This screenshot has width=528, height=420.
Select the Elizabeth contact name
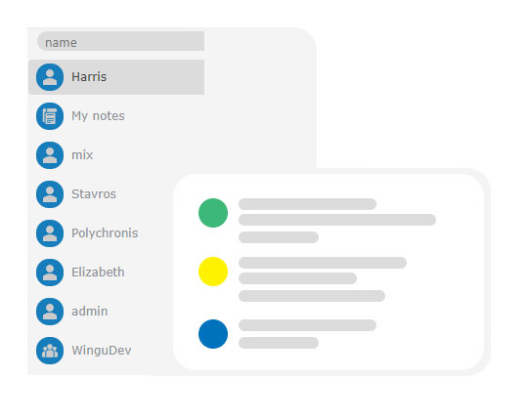pos(98,273)
